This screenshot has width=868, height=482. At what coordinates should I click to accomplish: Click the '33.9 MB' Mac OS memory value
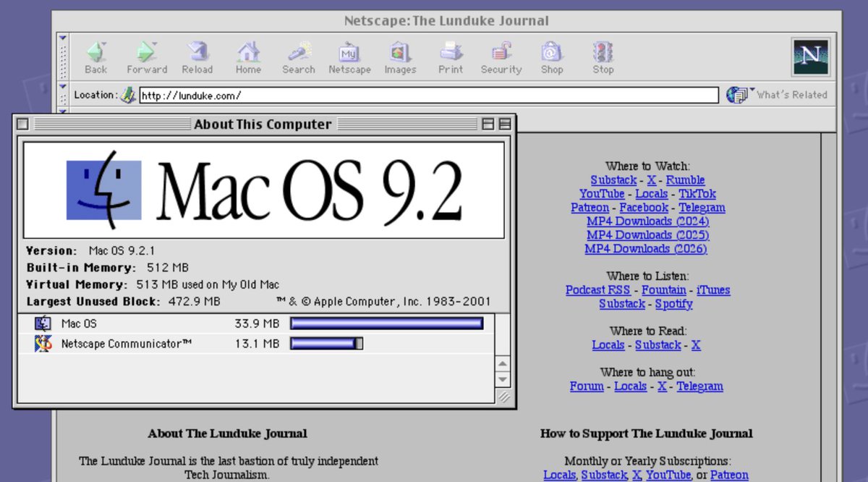click(x=257, y=324)
